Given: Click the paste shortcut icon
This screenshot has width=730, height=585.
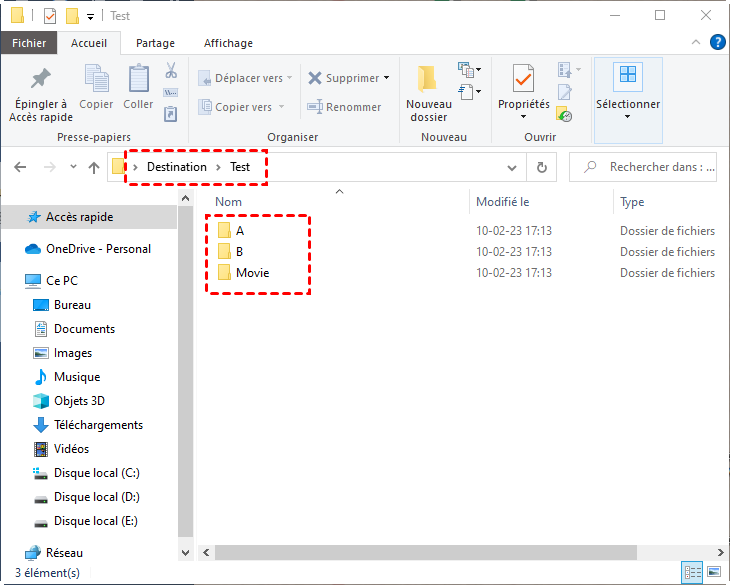Looking at the screenshot, I should (x=170, y=114).
